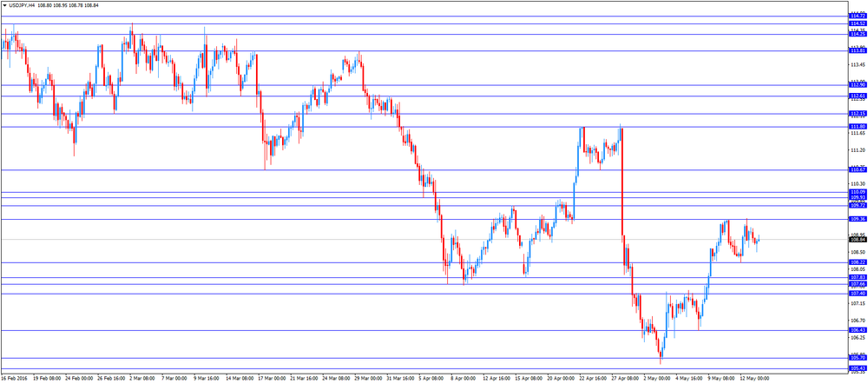Click the 106.70 price scale value
This screenshot has width=868, height=384.
click(858, 321)
